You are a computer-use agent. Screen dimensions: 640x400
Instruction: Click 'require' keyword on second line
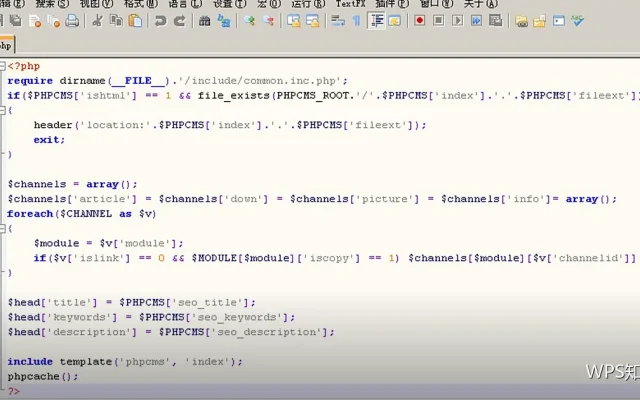[x=30, y=81]
